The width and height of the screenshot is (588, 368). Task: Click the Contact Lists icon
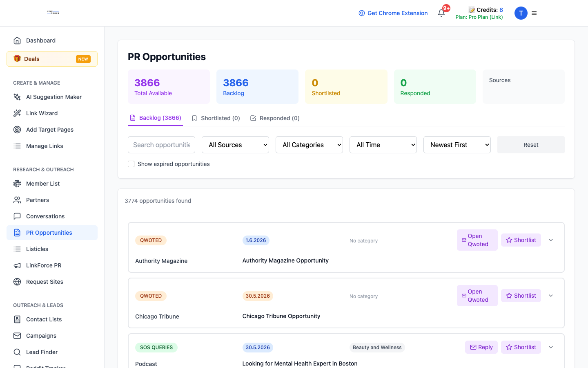(x=17, y=319)
